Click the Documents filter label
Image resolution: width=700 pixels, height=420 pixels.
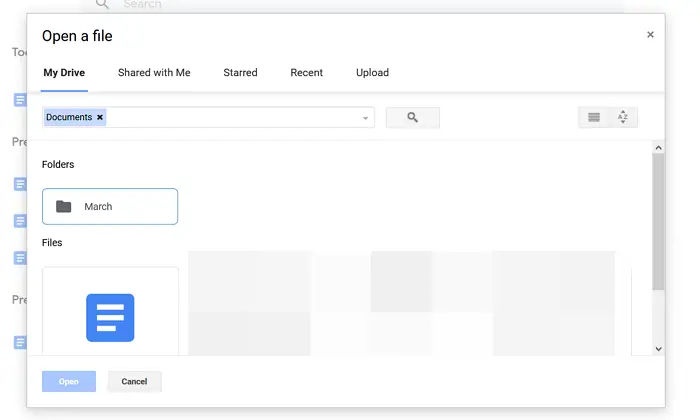click(x=69, y=117)
